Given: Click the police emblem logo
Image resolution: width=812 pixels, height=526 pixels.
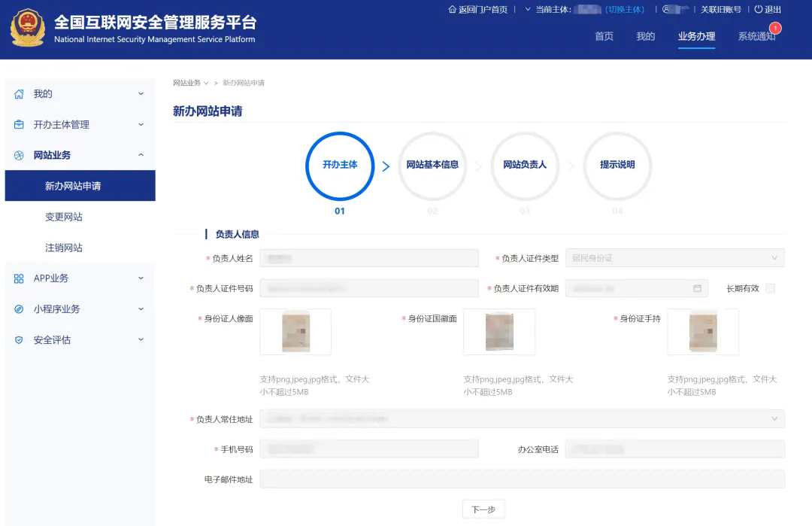Looking at the screenshot, I should (27, 29).
